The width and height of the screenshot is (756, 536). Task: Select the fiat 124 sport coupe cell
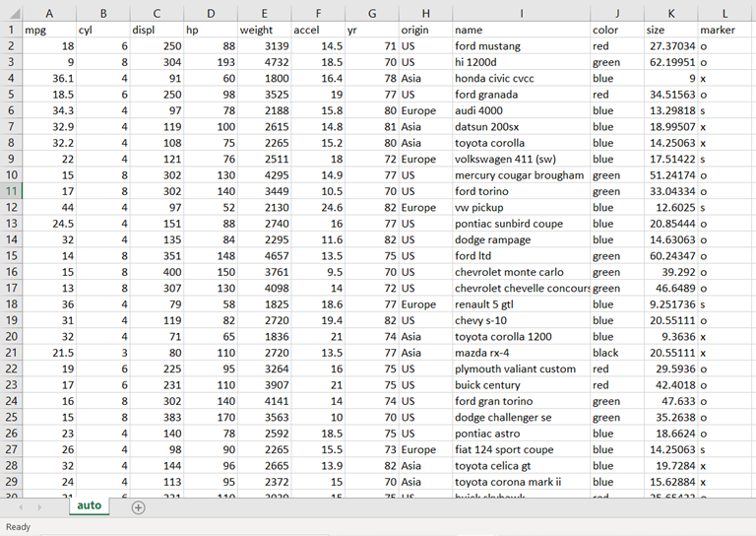[521, 449]
